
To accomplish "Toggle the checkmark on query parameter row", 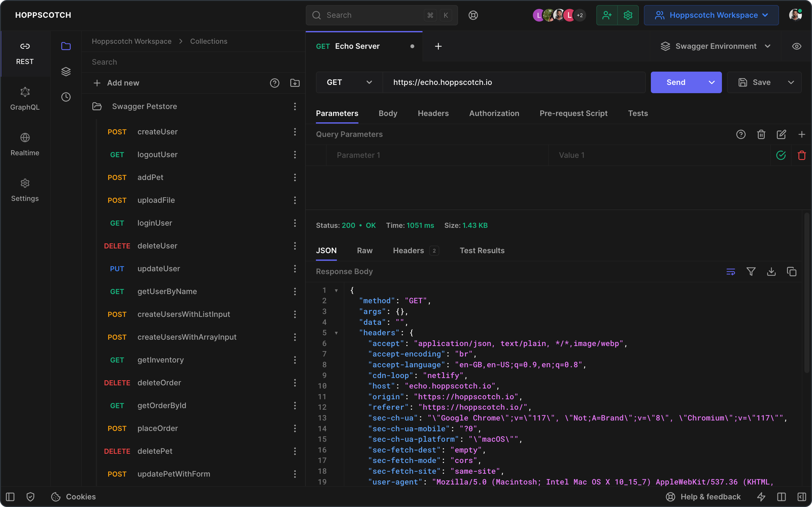I will click(x=781, y=155).
